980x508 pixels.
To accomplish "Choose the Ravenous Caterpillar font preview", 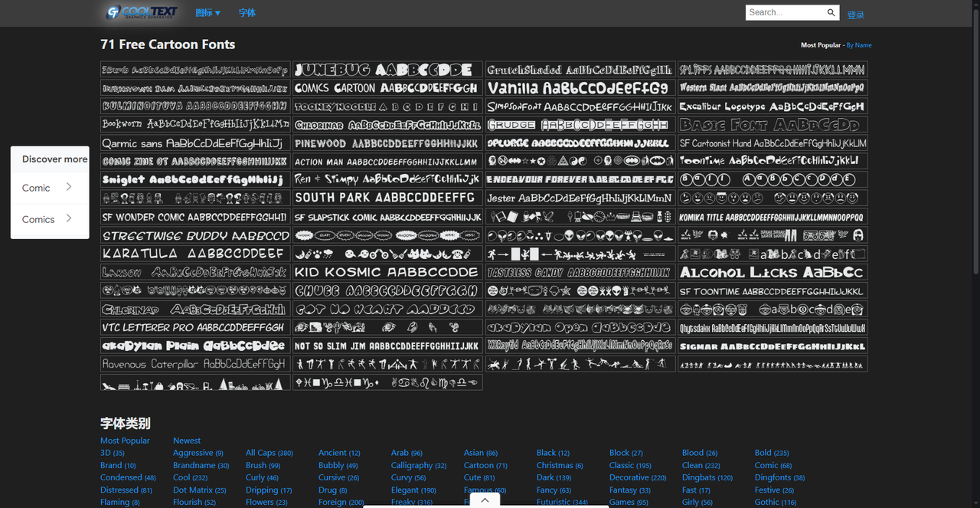I will pos(194,364).
